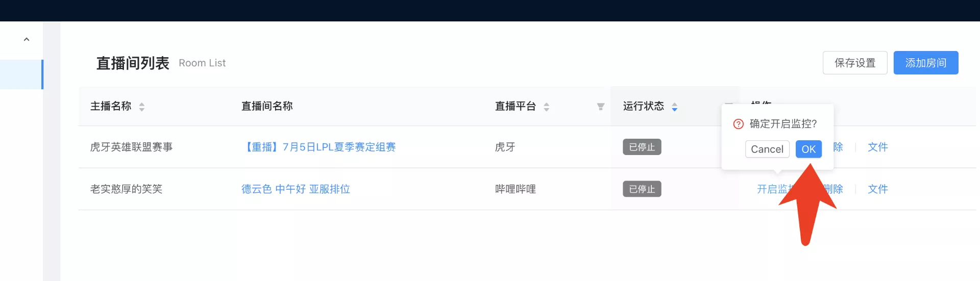Image resolution: width=980 pixels, height=281 pixels.
Task: Click 开启监控 in the 哔哩哔哩 row
Action: coord(771,189)
